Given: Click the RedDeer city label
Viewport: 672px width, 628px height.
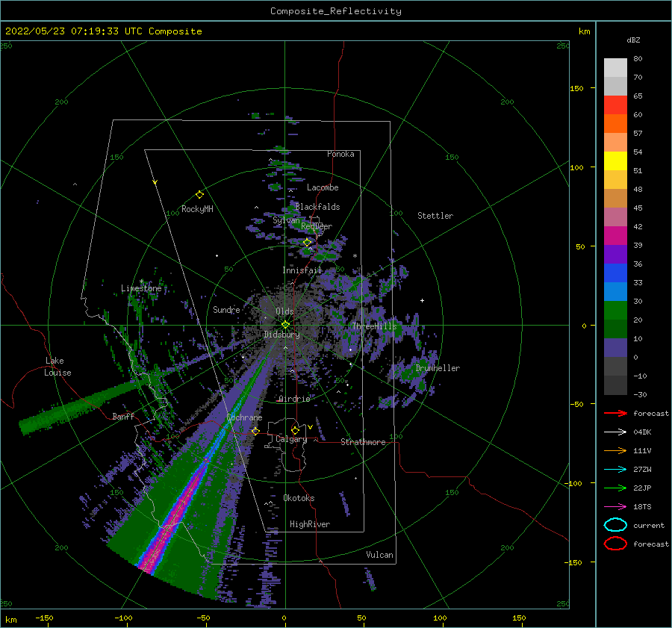Looking at the screenshot, I should (x=317, y=226).
